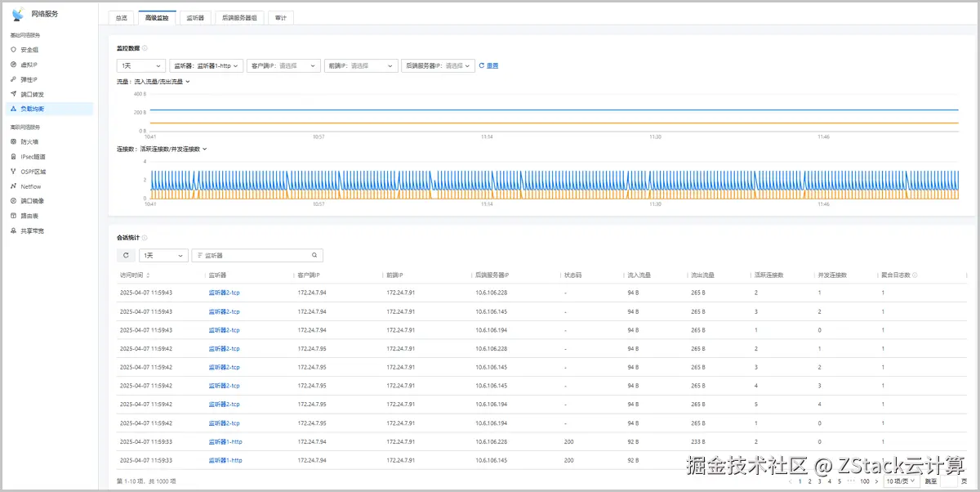The width and height of the screenshot is (980, 492).
Task: Click the reset icon next to 重置
Action: pyautogui.click(x=482, y=65)
